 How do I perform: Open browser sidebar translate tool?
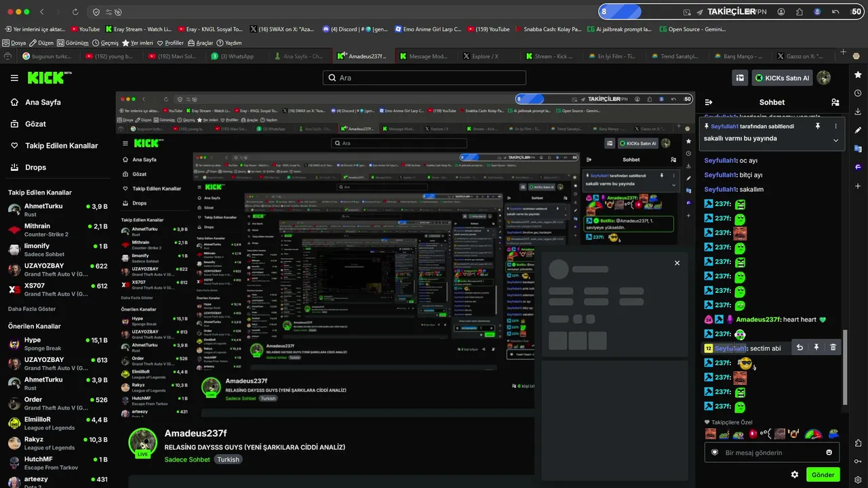point(858,148)
